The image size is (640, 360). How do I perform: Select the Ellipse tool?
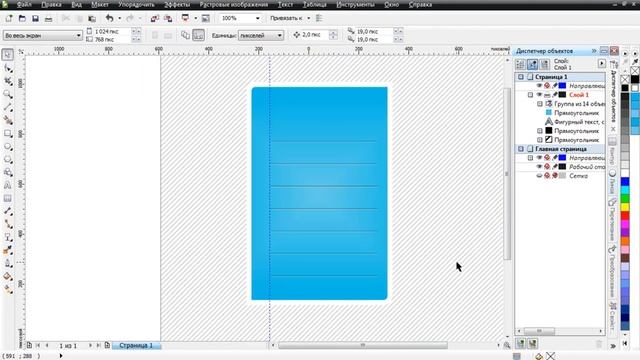pyautogui.click(x=8, y=147)
